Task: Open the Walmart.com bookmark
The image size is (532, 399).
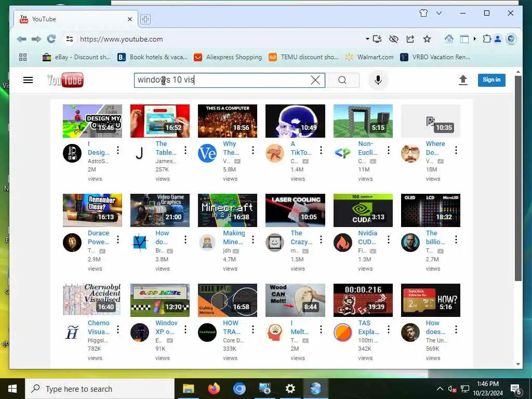Action: [x=369, y=57]
